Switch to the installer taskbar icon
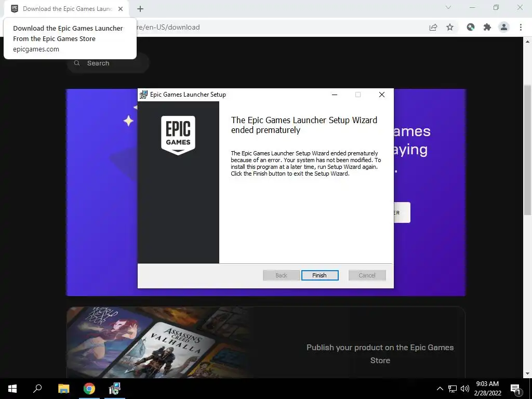 pyautogui.click(x=115, y=389)
